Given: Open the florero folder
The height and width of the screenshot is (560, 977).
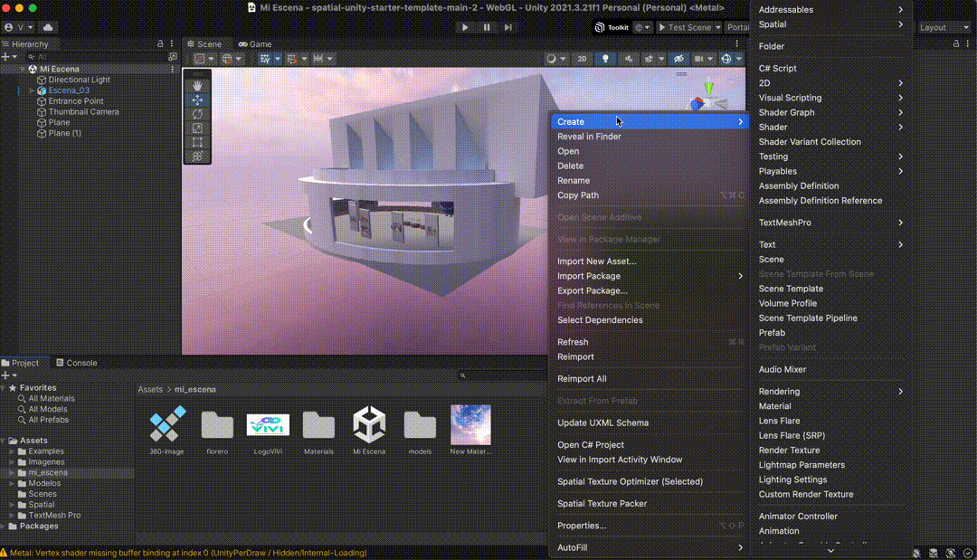Looking at the screenshot, I should pyautogui.click(x=217, y=425).
